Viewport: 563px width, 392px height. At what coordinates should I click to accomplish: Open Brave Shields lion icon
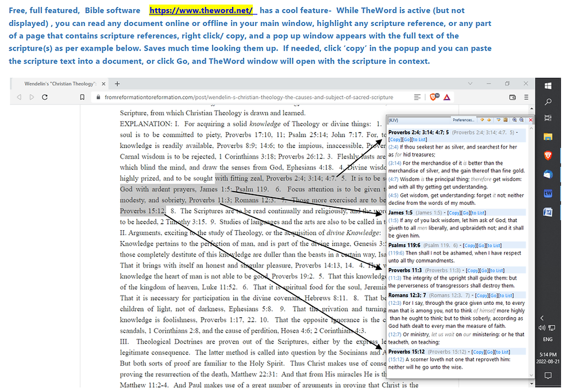pos(434,97)
